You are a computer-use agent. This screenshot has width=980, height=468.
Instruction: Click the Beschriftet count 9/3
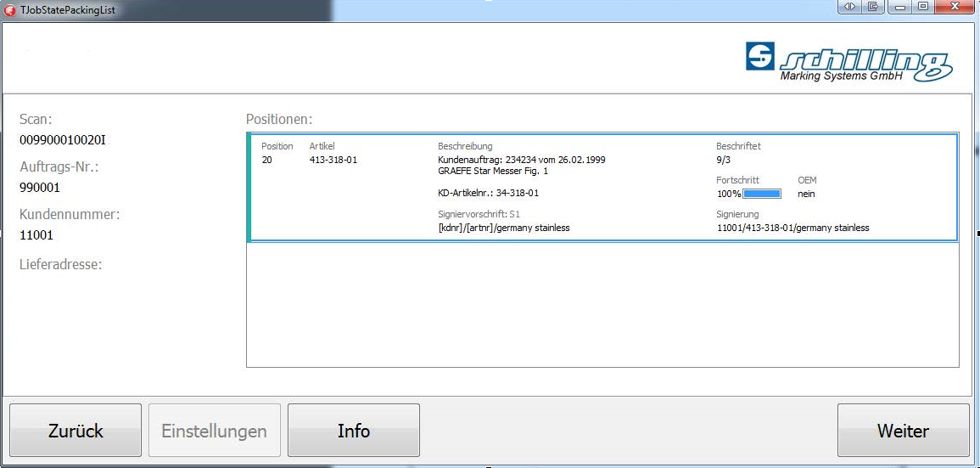(x=724, y=160)
